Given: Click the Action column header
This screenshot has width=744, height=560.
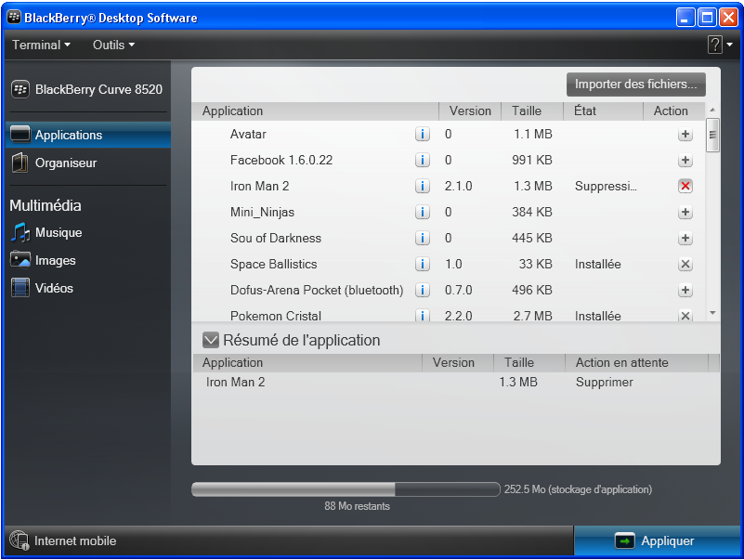Looking at the screenshot, I should click(673, 111).
